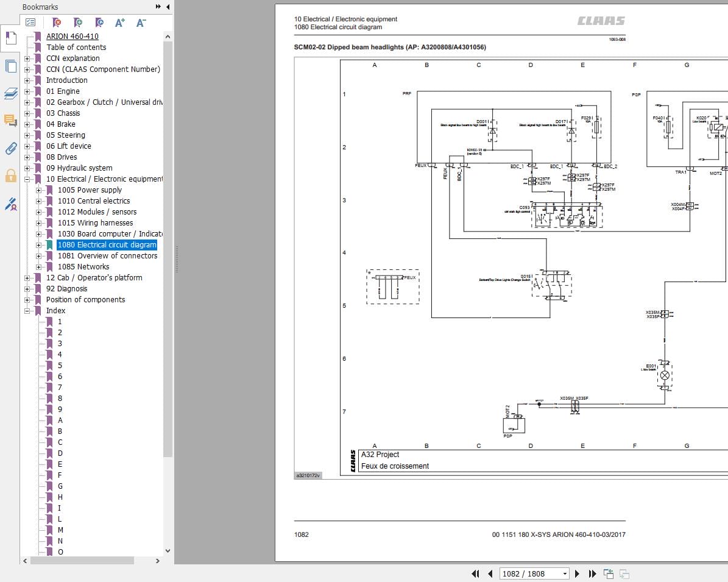Expand the 92 Diagnosis bookmark
Screen dimensions: 728x582
pos(27,289)
